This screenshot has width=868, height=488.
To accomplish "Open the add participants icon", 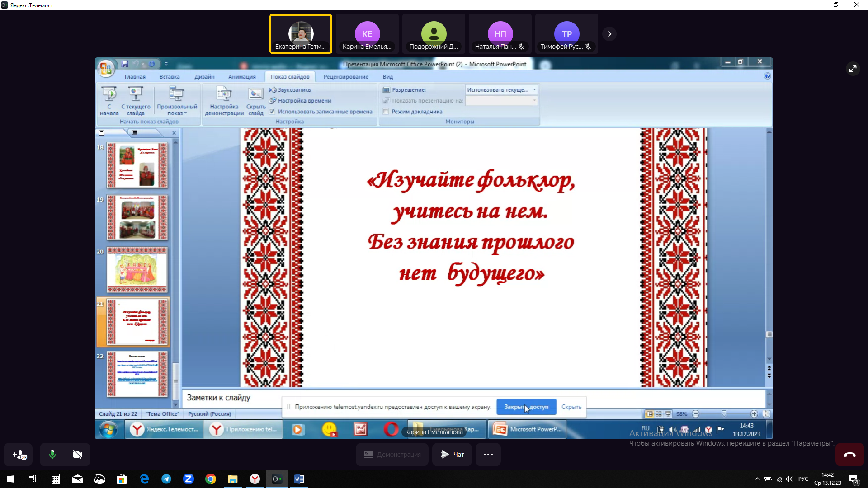I will click(19, 455).
